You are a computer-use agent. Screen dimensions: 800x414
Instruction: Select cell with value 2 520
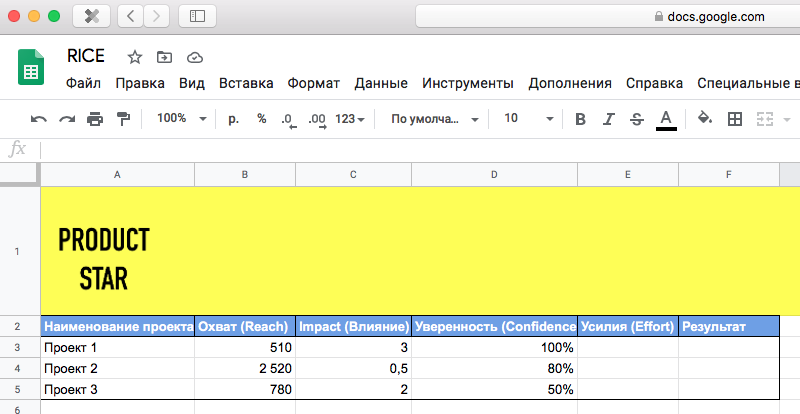tap(245, 369)
